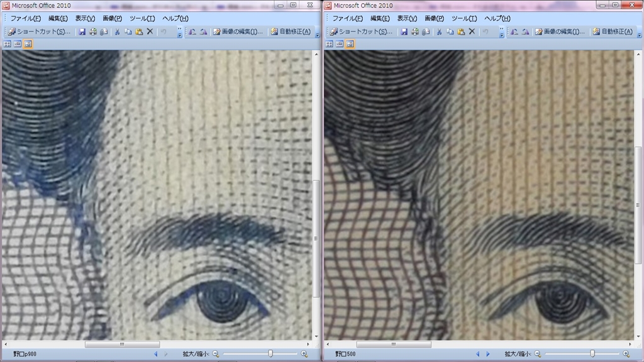Click ショートカット(S)... button in left window
This screenshot has height=362, width=644.
[40, 31]
